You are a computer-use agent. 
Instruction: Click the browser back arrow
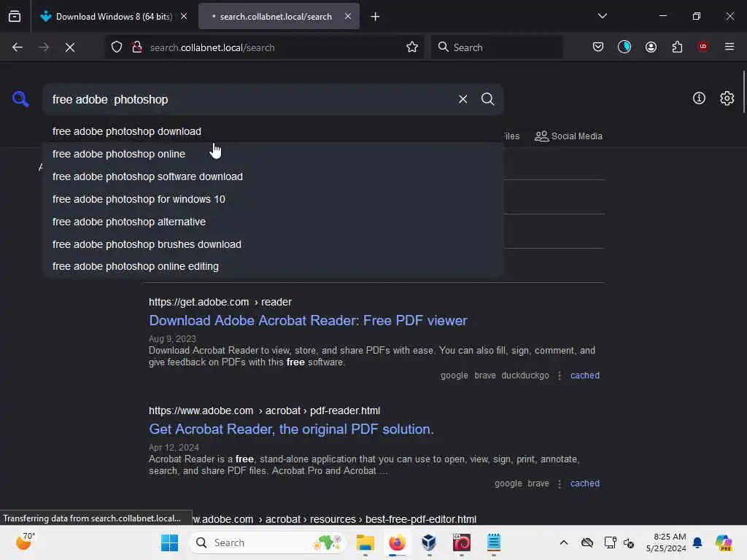click(18, 47)
